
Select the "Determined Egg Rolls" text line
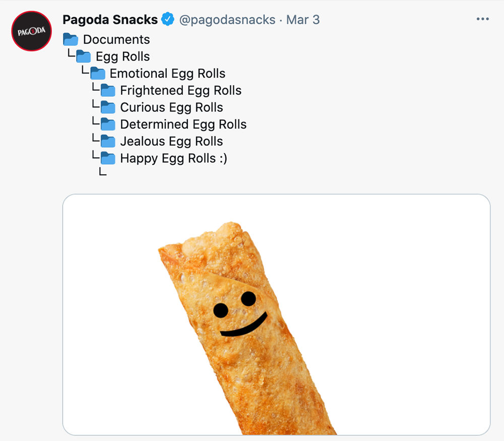[x=183, y=124]
